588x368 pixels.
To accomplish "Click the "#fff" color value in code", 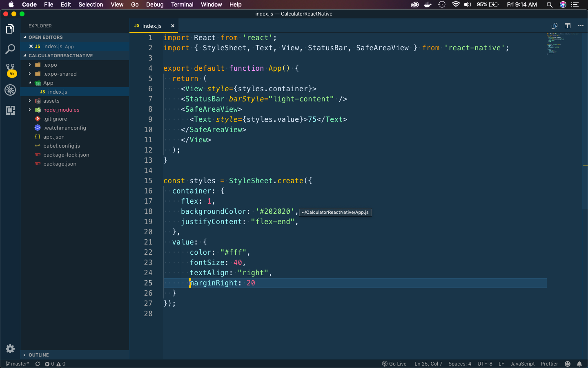I will [x=233, y=252].
